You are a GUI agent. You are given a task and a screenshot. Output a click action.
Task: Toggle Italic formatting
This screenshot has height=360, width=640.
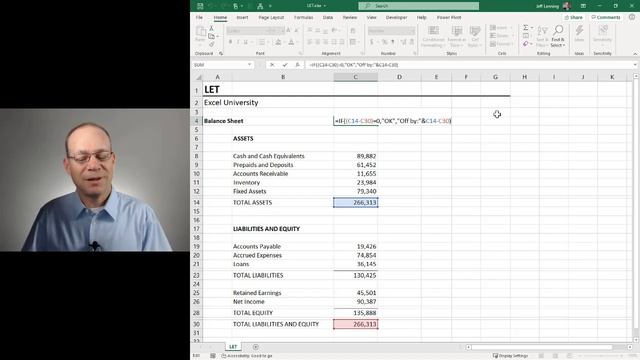point(238,42)
